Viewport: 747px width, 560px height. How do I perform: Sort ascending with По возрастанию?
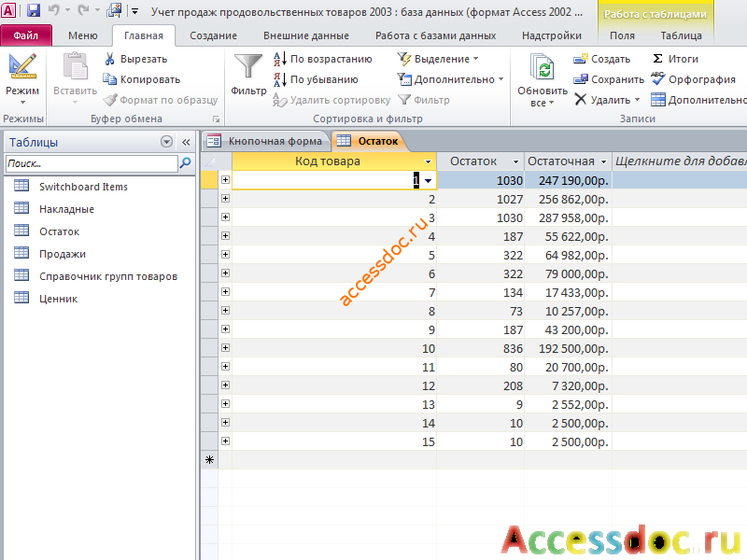(322, 59)
